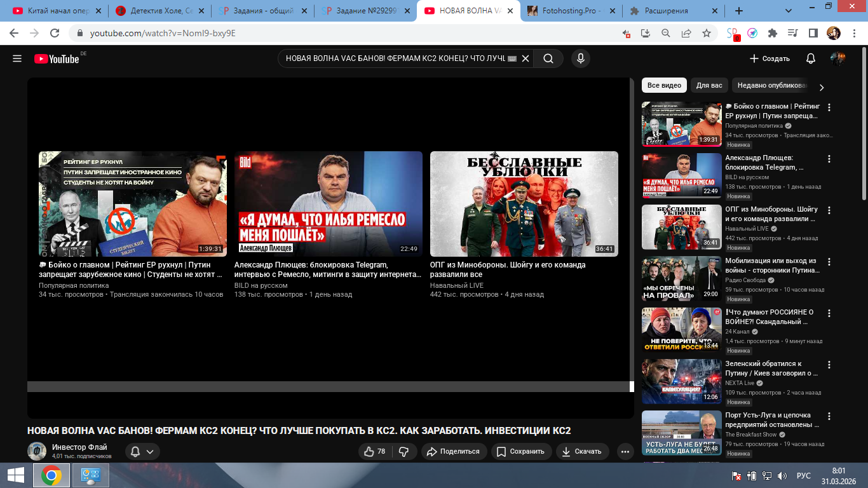868x488 pixels.
Task: Open the Windows Start menu
Action: click(16, 475)
